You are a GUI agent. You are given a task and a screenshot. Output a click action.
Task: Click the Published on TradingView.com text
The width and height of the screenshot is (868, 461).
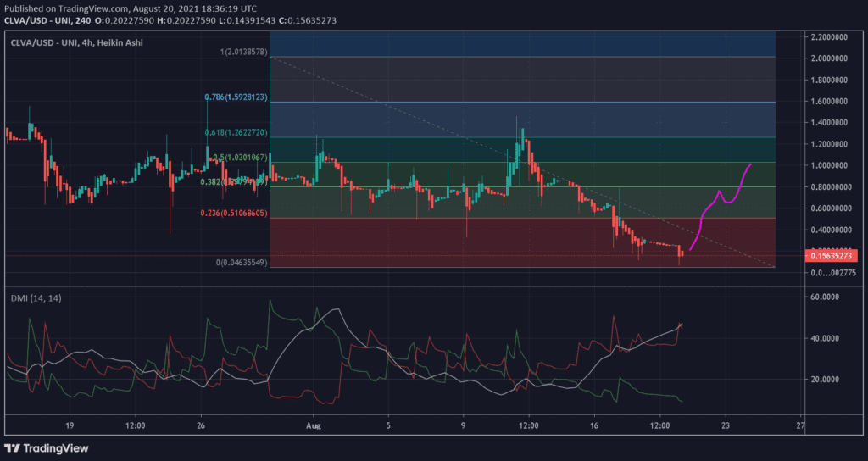(x=76, y=8)
